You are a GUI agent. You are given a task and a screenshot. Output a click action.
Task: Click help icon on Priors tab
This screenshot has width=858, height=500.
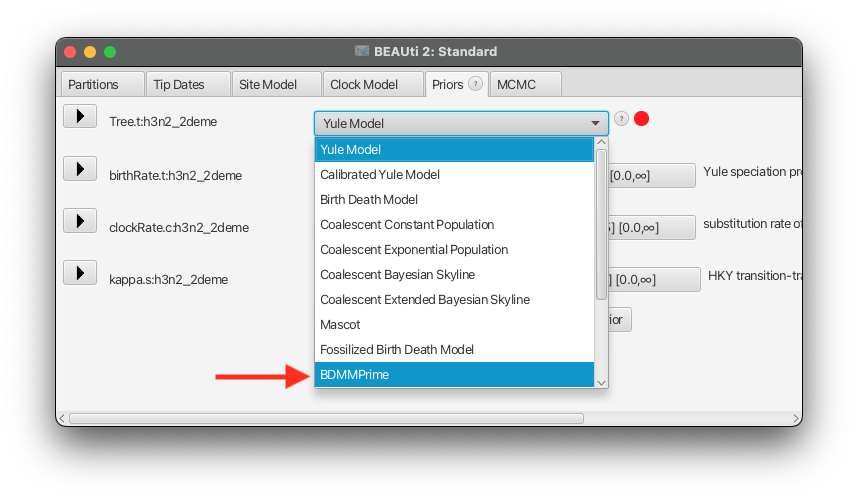476,84
